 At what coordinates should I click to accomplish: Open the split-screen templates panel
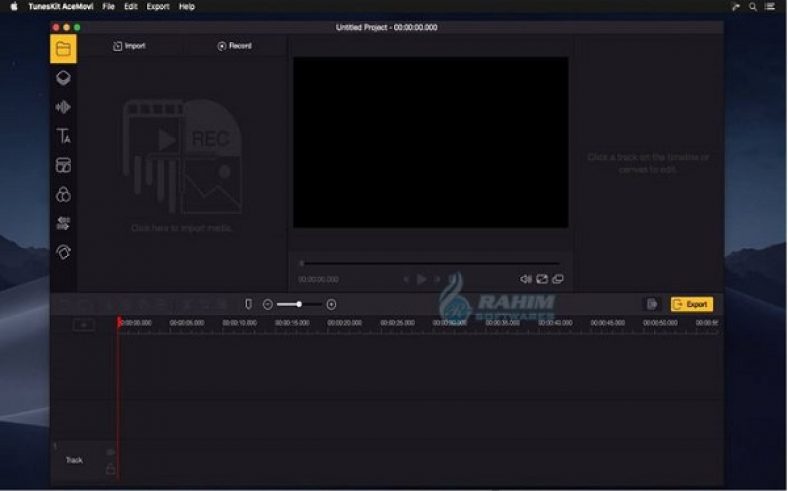[63, 165]
